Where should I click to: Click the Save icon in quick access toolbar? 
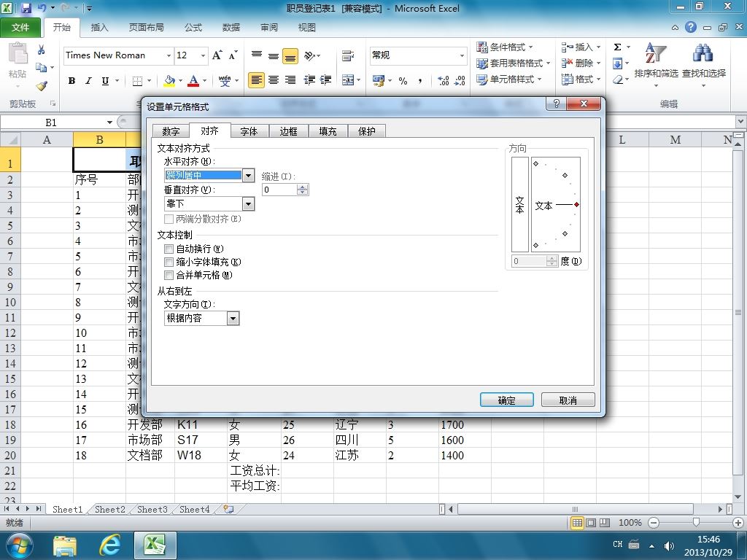(x=26, y=8)
